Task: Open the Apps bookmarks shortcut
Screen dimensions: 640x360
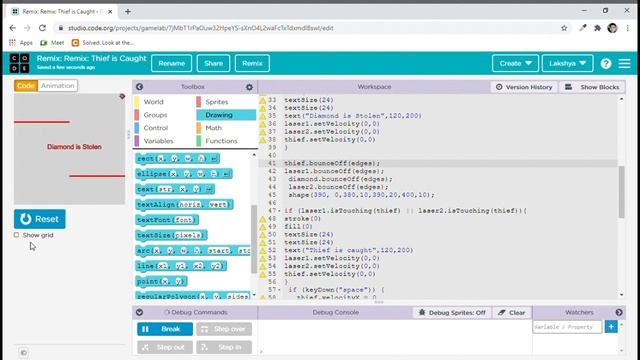Action: (21, 42)
